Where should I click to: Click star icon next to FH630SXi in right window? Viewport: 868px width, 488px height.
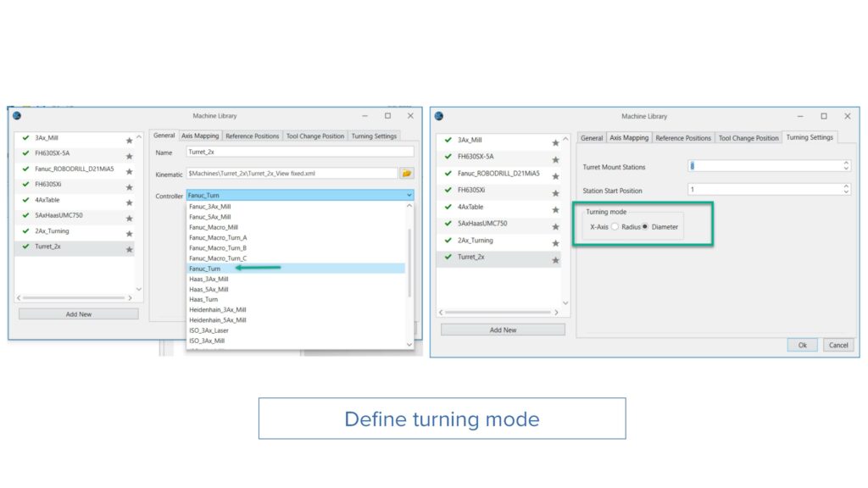coord(556,193)
